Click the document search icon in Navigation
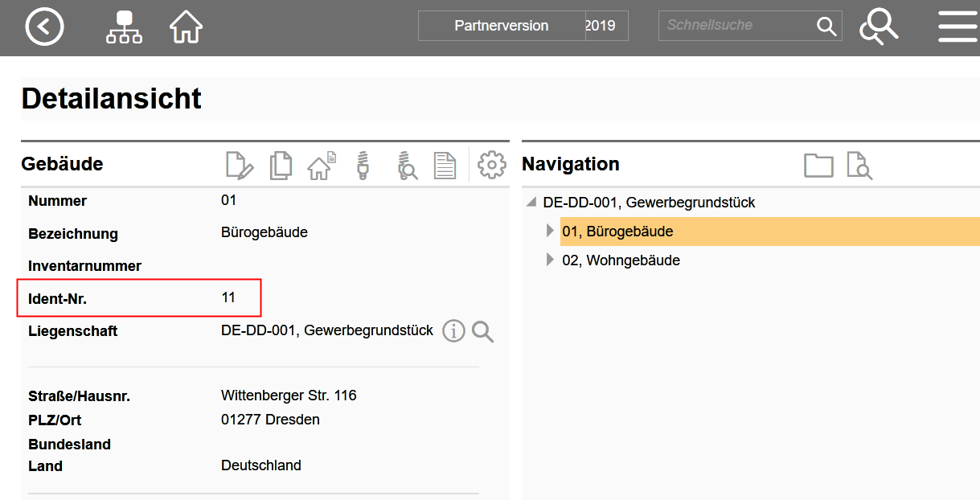 (x=859, y=166)
